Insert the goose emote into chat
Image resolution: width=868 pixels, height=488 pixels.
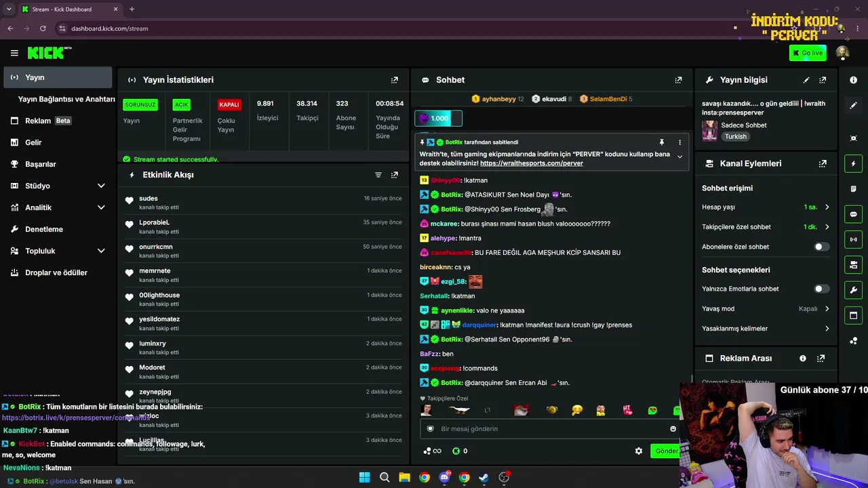tap(459, 410)
